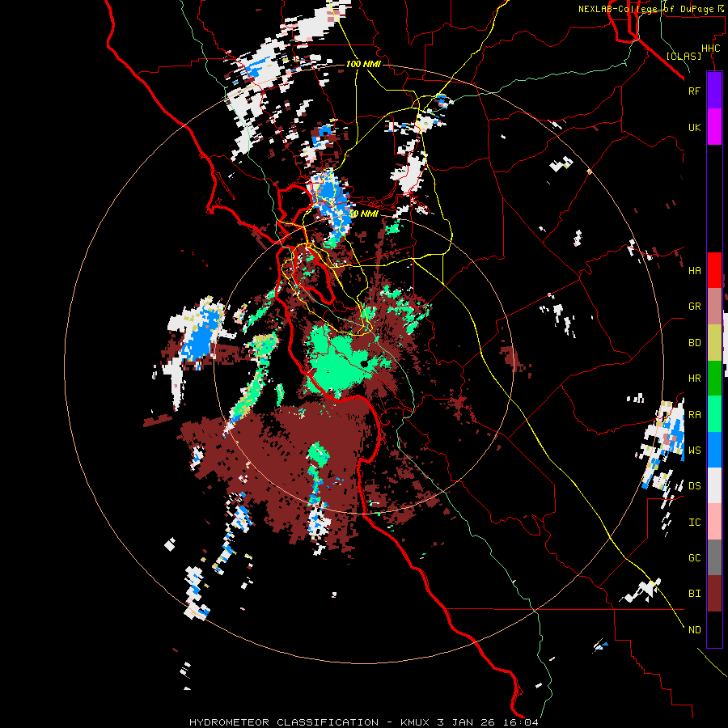Click the magenta UK color swatch in legend
Screen dimensions: 728x728
tap(714, 127)
